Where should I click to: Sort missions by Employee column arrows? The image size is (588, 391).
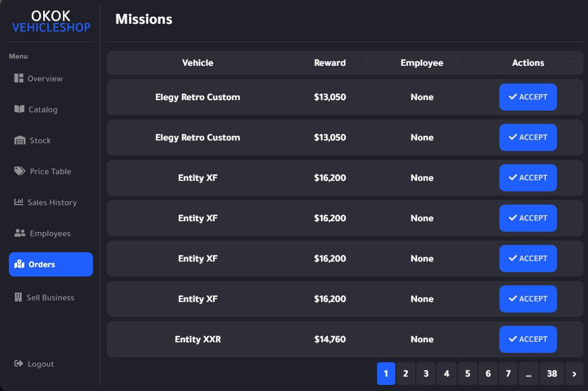(463, 63)
